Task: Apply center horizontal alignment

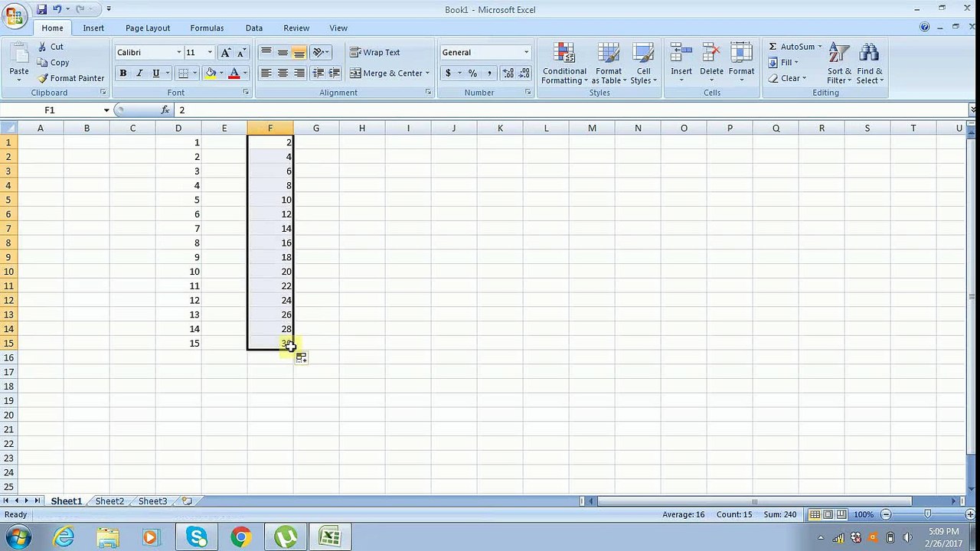Action: click(283, 73)
